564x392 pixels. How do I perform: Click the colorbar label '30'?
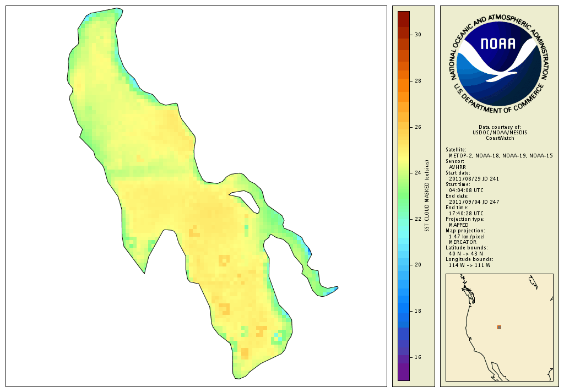click(x=417, y=35)
